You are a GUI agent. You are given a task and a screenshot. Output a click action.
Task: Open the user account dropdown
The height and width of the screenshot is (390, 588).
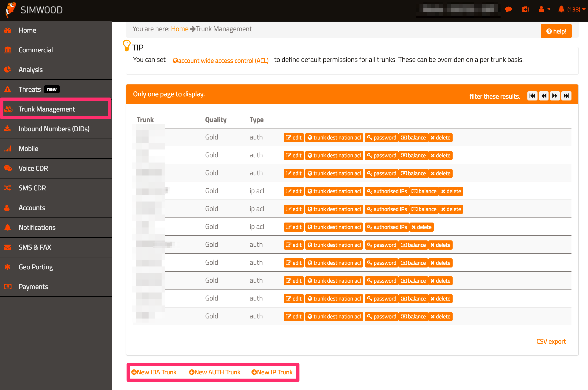[544, 9]
